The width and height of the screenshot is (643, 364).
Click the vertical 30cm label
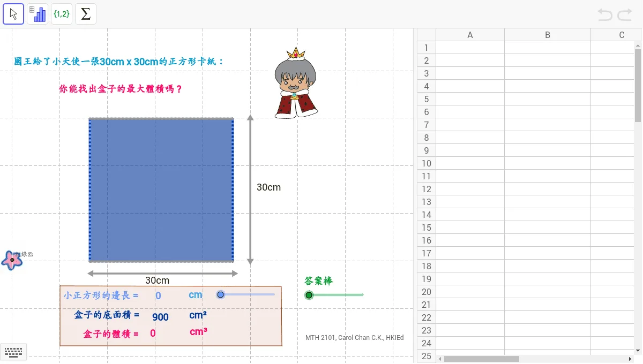coord(268,187)
